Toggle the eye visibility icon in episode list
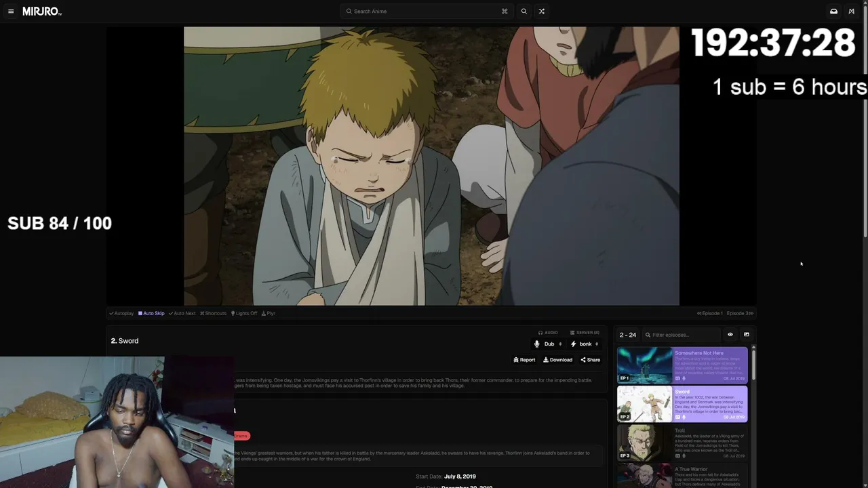This screenshot has height=488, width=868. click(730, 335)
